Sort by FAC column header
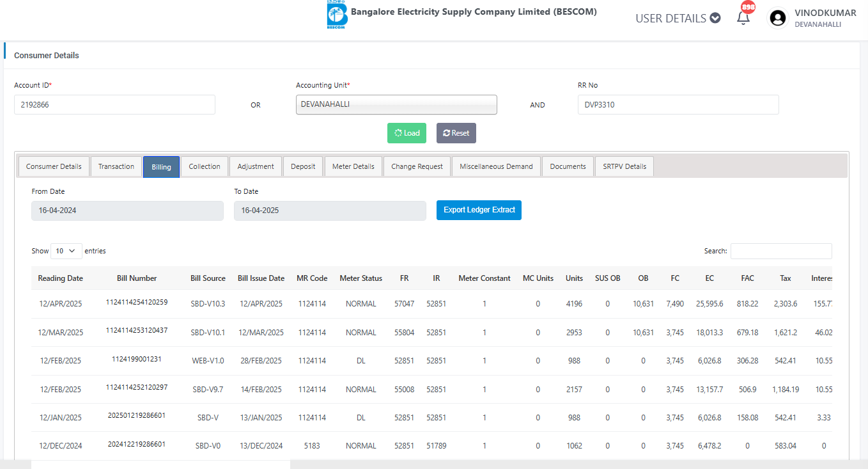Viewport: 868px width, 469px height. [x=747, y=278]
